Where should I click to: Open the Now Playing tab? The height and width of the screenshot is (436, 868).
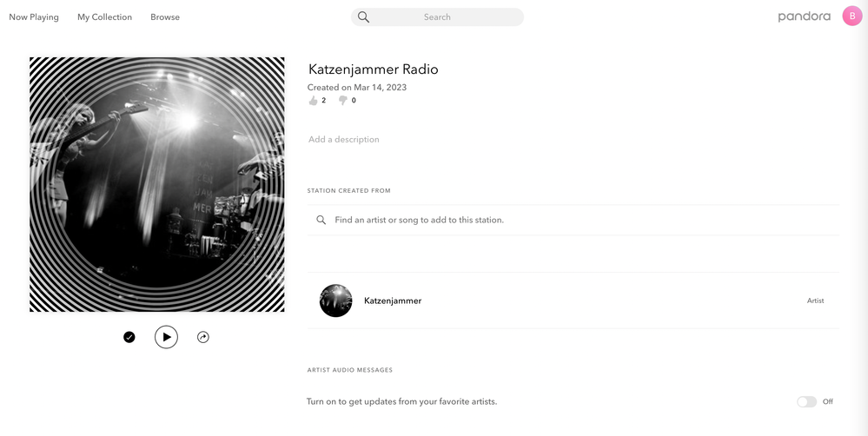click(x=34, y=17)
